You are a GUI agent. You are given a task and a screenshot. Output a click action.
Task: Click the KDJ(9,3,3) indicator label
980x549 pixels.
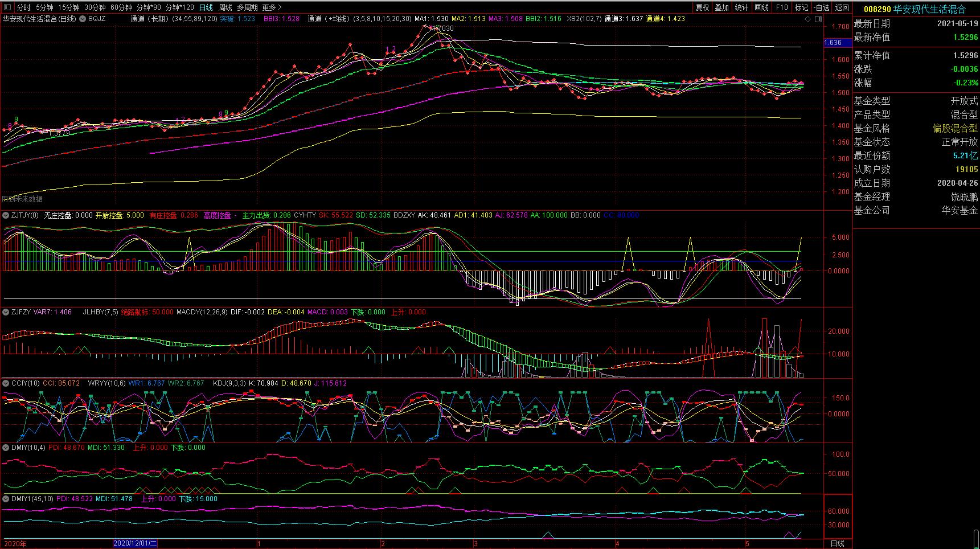pyautogui.click(x=229, y=383)
